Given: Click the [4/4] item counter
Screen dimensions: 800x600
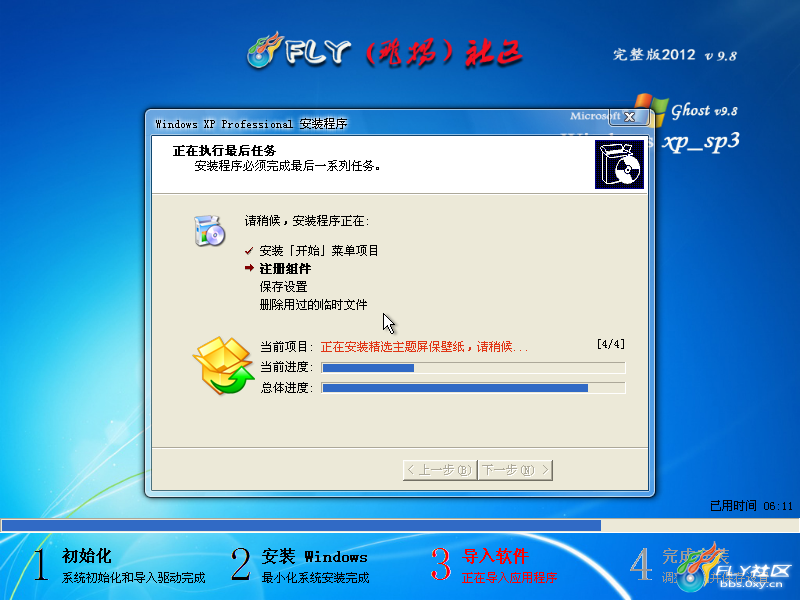Looking at the screenshot, I should tap(611, 344).
